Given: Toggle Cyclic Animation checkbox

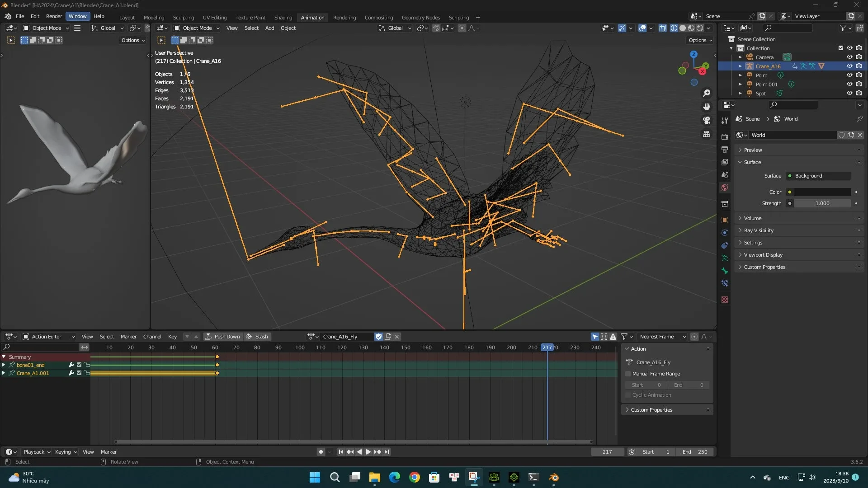Looking at the screenshot, I should pos(628,394).
